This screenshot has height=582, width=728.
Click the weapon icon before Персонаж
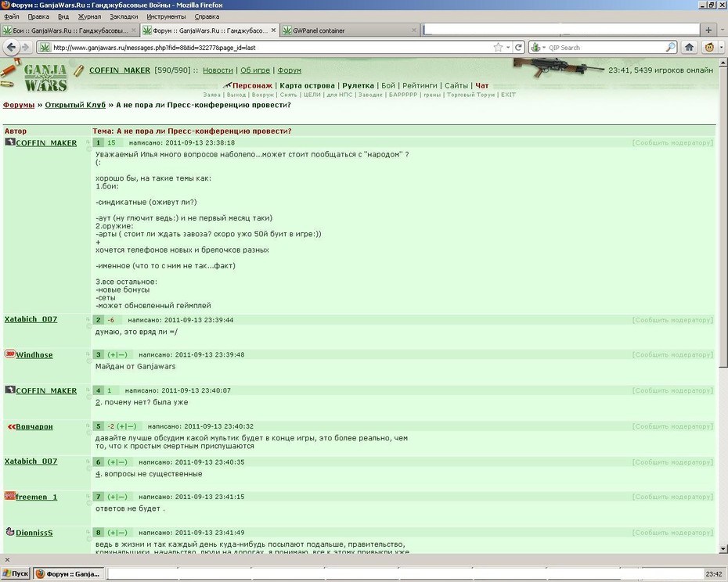227,85
